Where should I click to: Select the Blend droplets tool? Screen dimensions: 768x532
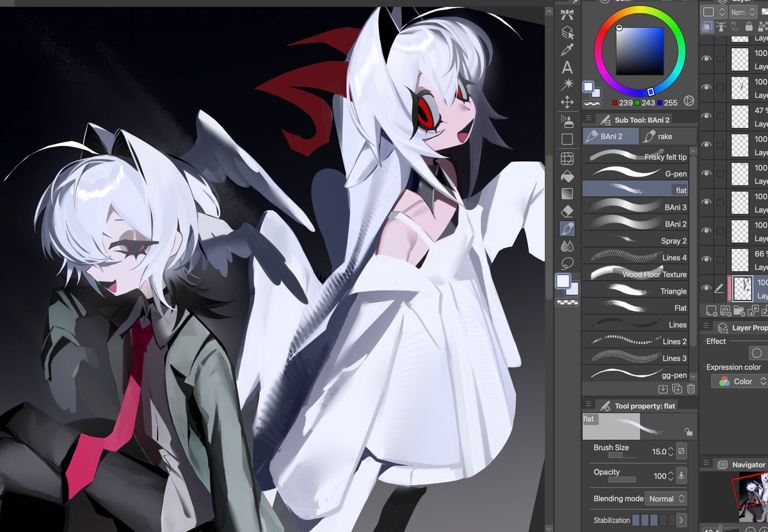pyautogui.click(x=567, y=246)
